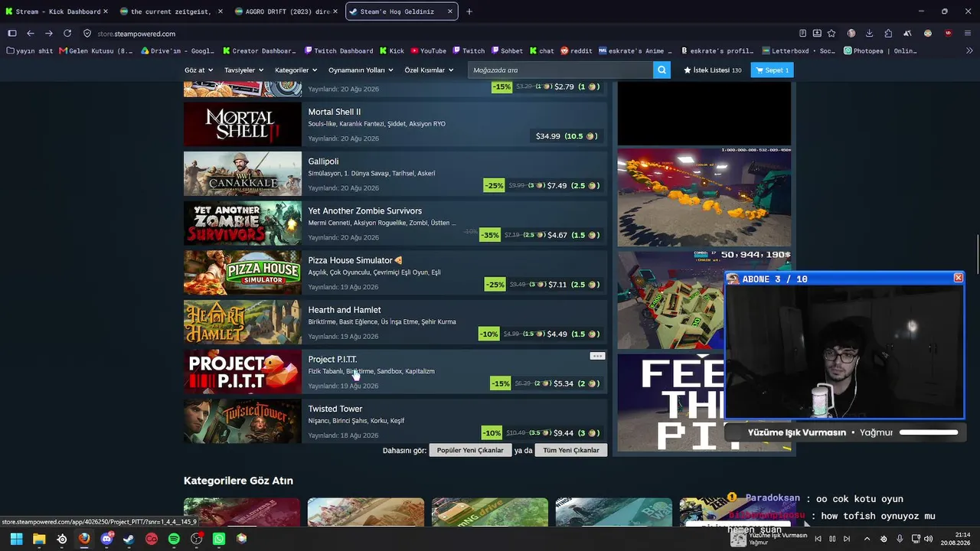The height and width of the screenshot is (551, 980).
Task: Open WhatsApp from the taskbar
Action: click(x=219, y=539)
